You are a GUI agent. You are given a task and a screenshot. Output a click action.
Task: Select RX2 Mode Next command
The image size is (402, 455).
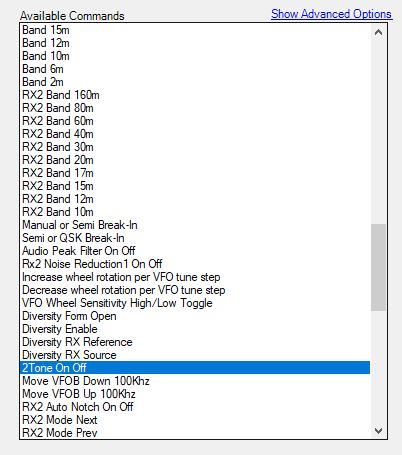195,420
